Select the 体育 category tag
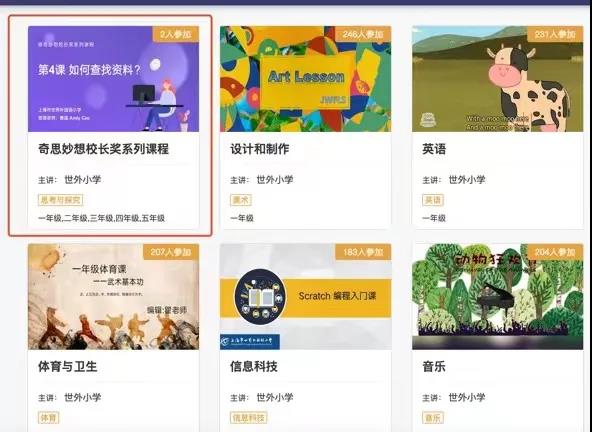 click(48, 418)
